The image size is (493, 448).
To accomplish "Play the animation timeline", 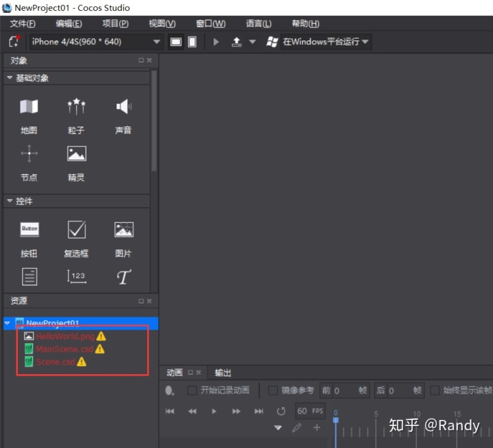I will [x=214, y=411].
